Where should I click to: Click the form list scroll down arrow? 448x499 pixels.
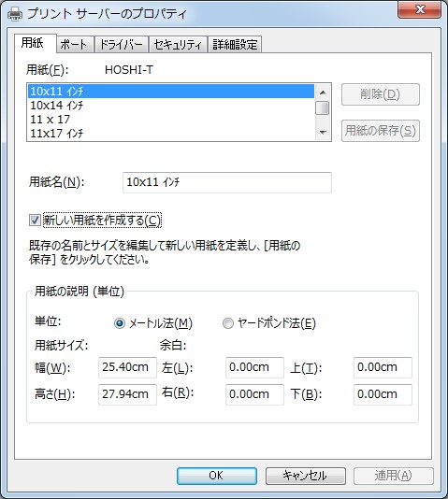(323, 133)
